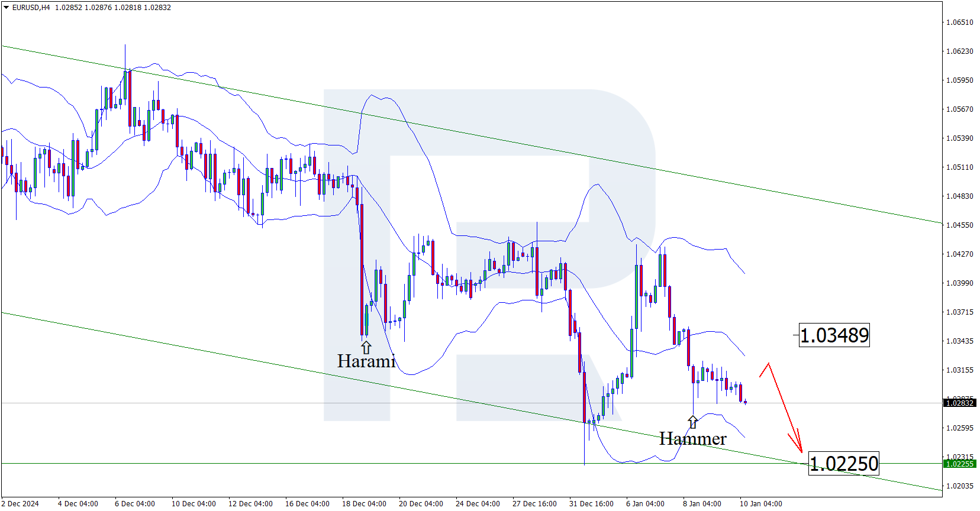Click the 1.05670 price axis value
Image resolution: width=980 pixels, height=511 pixels.
coord(959,109)
